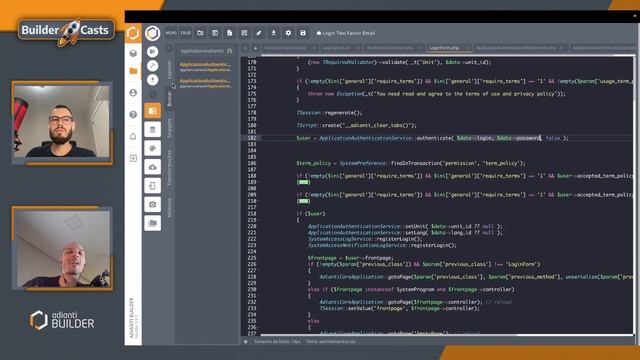Open the database icon square button
Screen dimensions: 640x360
click(153, 130)
